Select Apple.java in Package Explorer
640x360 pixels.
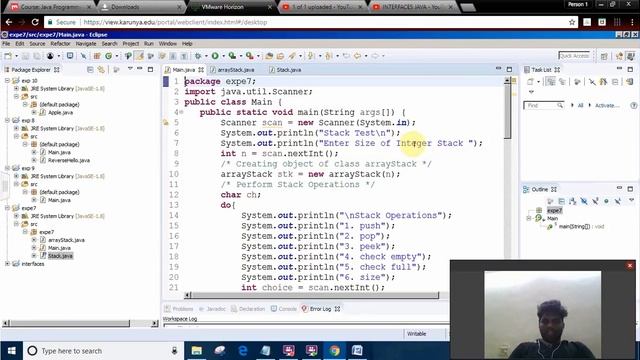tap(60, 113)
